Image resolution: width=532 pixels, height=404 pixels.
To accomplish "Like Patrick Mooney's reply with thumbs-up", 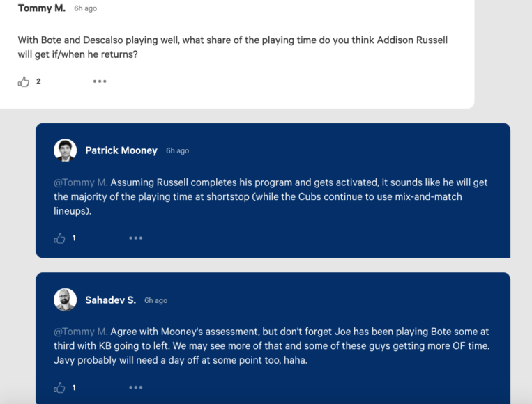I will click(60, 238).
